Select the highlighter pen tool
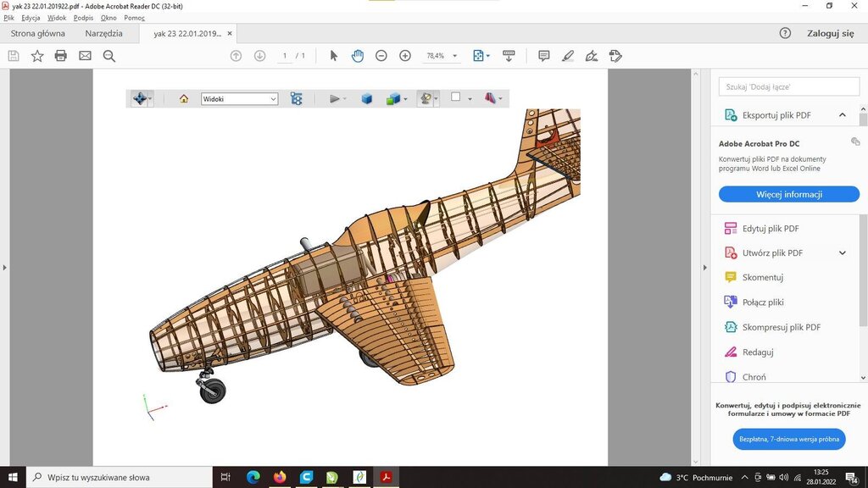This screenshot has width=868, height=488. pos(568,56)
